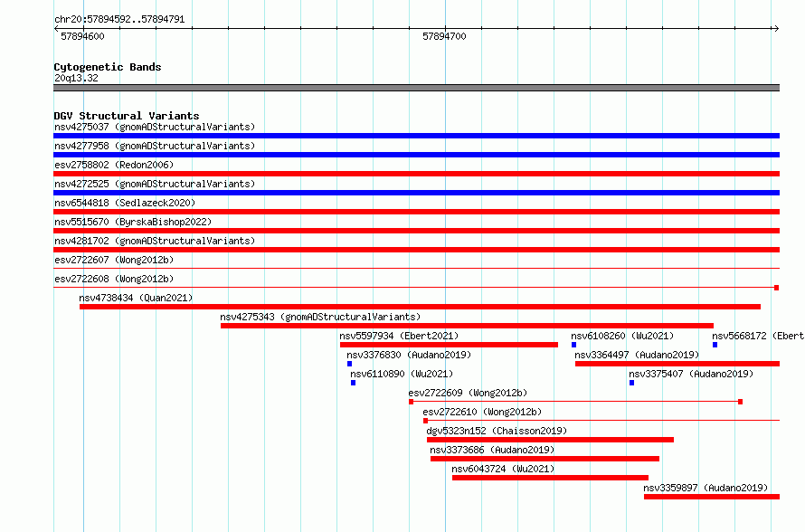Click the blue bar of nsv4277958

(x=416, y=155)
